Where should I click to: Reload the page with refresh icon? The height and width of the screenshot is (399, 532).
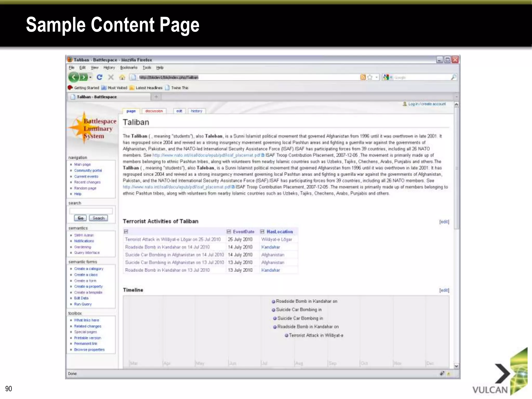click(x=99, y=77)
